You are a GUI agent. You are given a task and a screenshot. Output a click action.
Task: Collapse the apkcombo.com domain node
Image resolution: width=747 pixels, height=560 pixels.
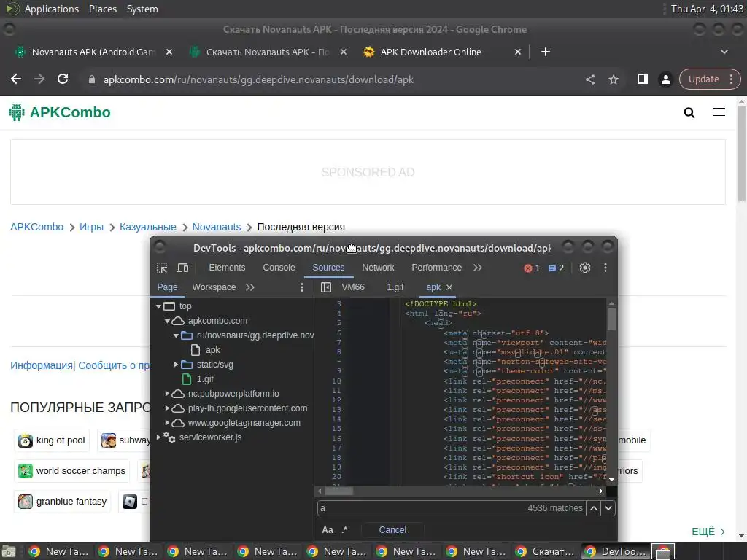tap(167, 321)
